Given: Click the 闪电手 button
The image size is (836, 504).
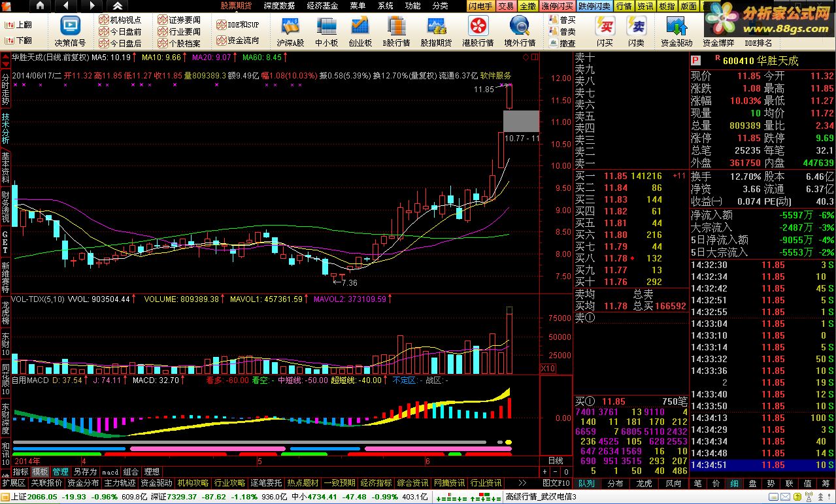Looking at the screenshot, I should click(x=480, y=6).
